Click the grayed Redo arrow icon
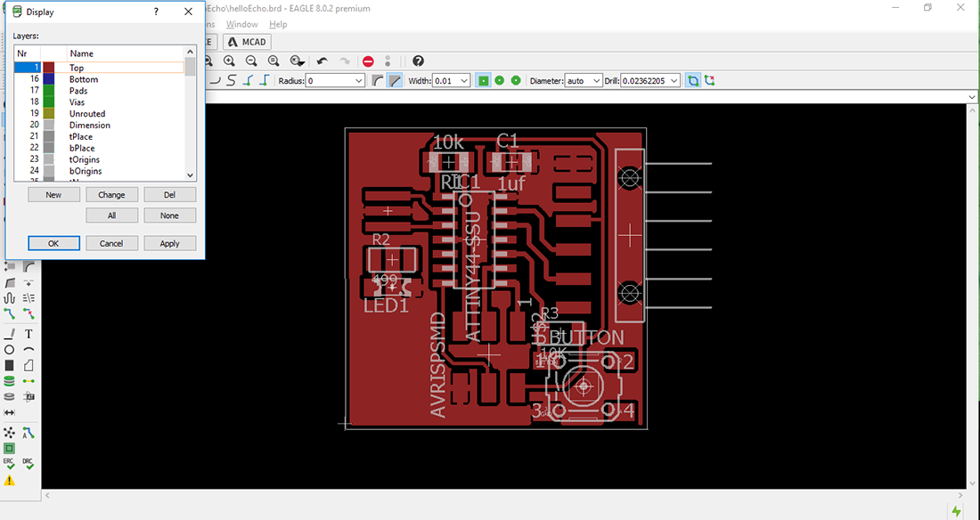The width and height of the screenshot is (980, 520). click(345, 61)
